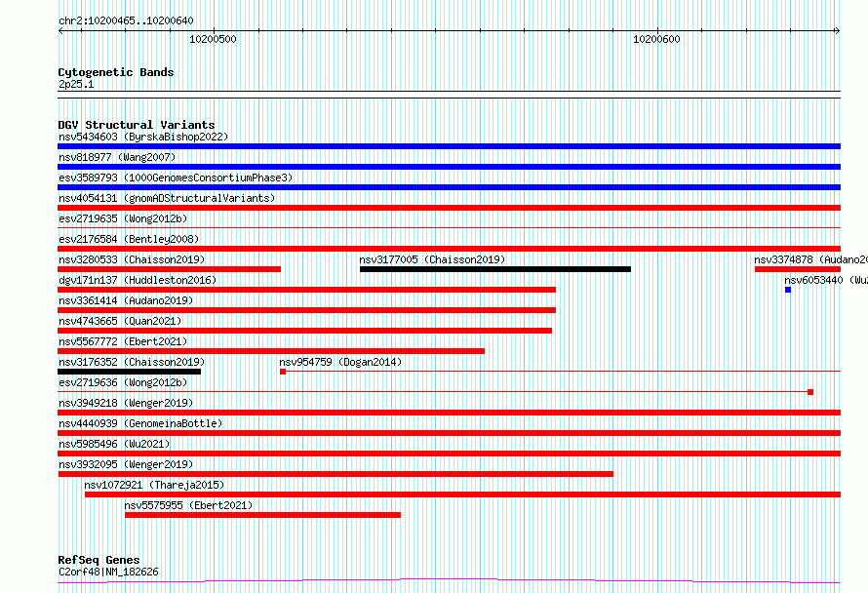Click the red bar under esv2176584
Image resolution: width=868 pixels, height=593 pixels.
point(449,249)
